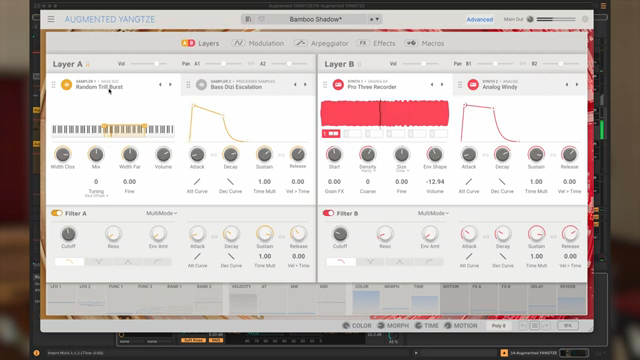This screenshot has height=360, width=640.
Task: Open Filter B MultiMode dropdown
Action: pos(433,213)
